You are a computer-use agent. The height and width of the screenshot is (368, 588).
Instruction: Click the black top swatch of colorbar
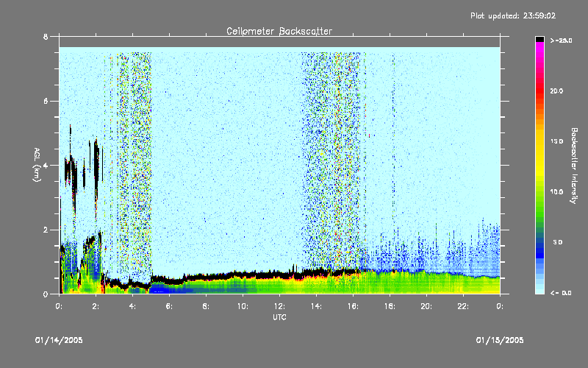coord(539,39)
